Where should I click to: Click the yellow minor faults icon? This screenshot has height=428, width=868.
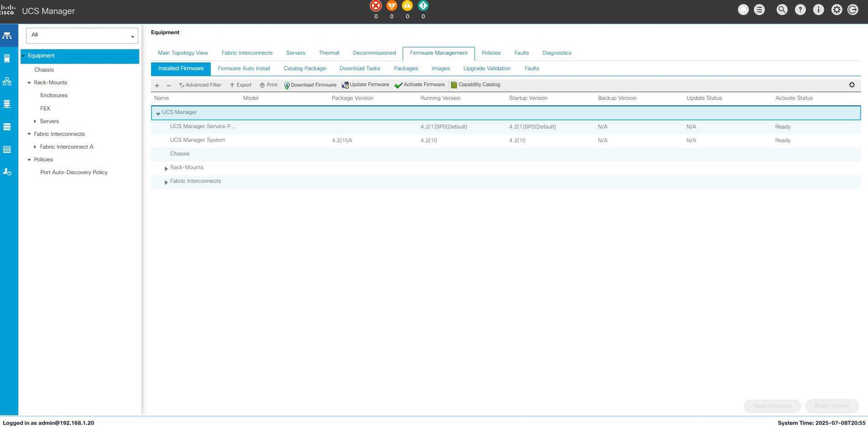(x=407, y=6)
